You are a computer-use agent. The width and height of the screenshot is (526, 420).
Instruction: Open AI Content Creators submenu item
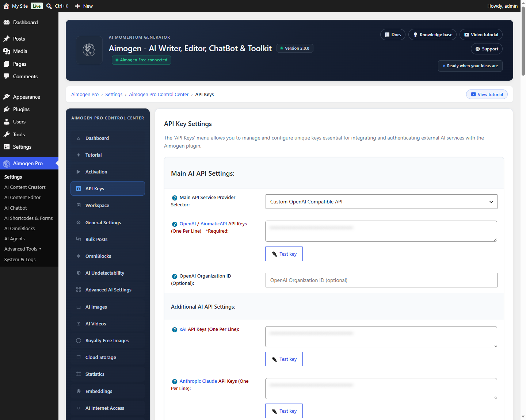pyautogui.click(x=25, y=187)
